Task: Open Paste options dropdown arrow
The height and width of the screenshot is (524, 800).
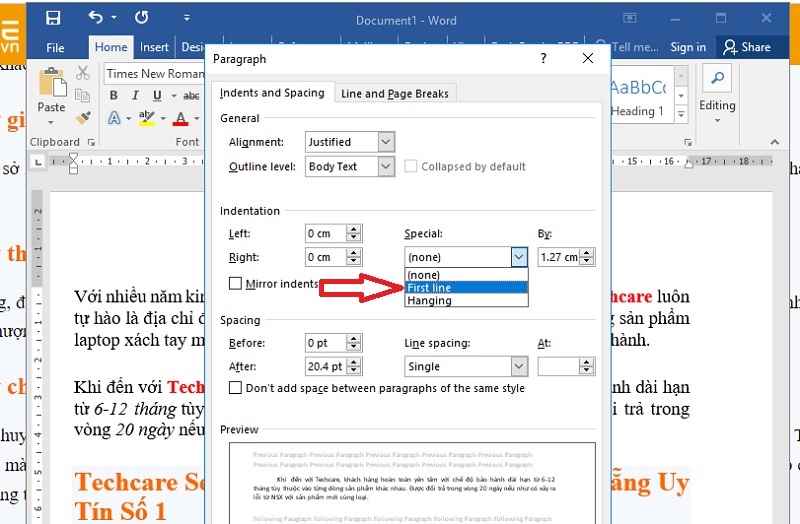Action: (x=51, y=123)
